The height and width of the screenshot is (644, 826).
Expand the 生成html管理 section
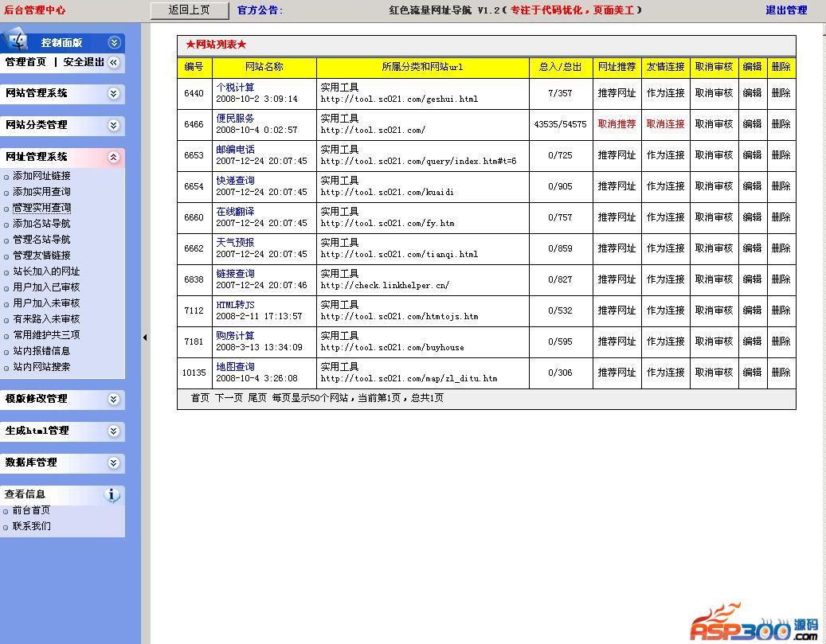point(113,431)
